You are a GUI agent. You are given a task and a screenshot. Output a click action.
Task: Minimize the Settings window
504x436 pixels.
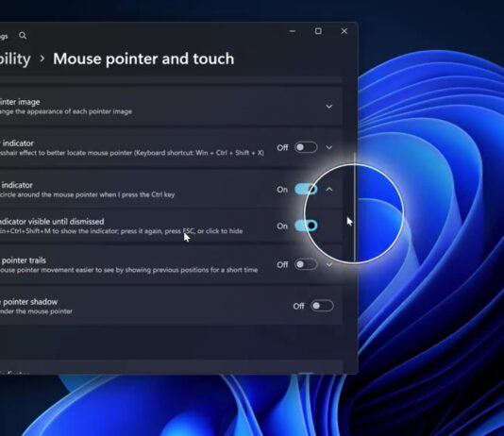tap(293, 31)
